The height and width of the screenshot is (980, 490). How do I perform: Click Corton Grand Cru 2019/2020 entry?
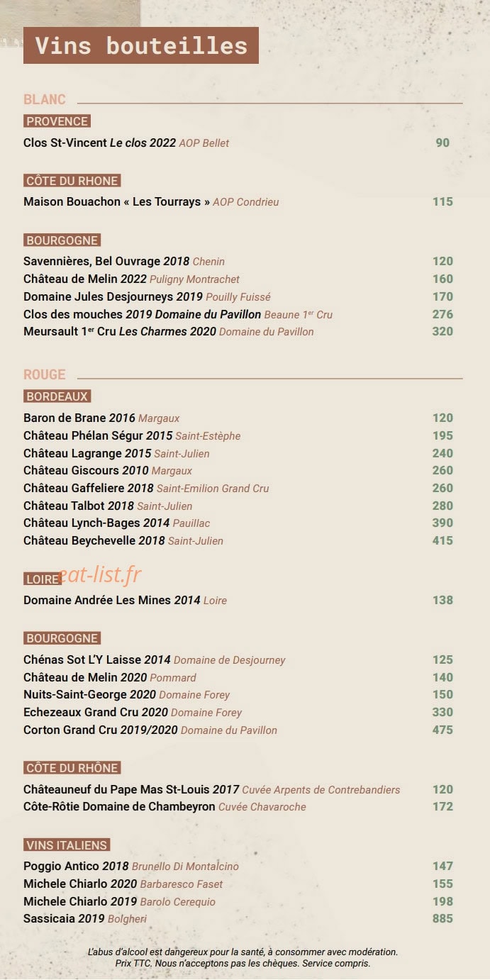(150, 730)
